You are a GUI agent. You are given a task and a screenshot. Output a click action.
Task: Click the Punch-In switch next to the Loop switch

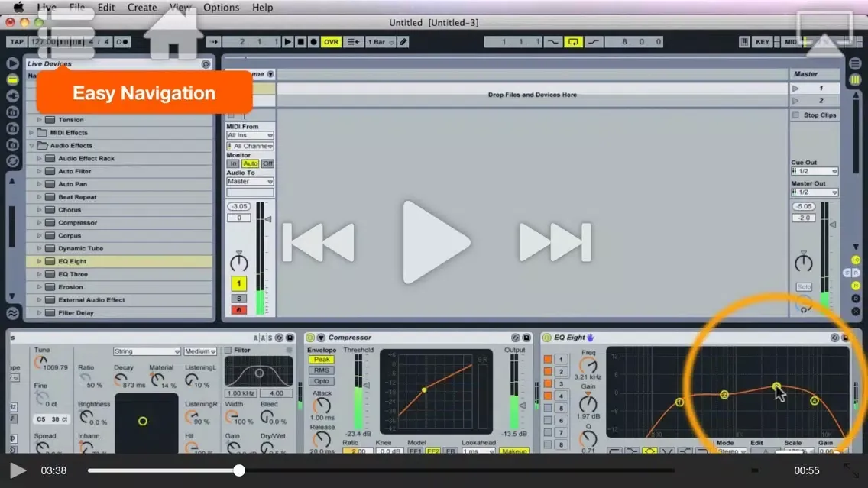tap(553, 41)
